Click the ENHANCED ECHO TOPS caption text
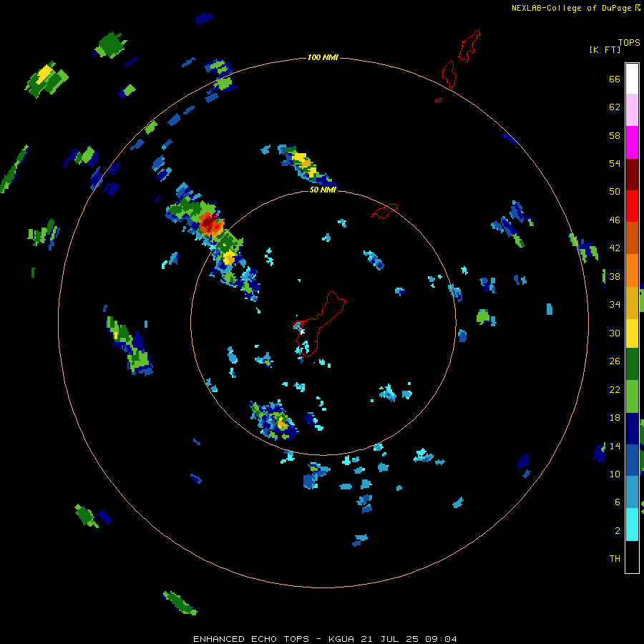 (x=325, y=639)
